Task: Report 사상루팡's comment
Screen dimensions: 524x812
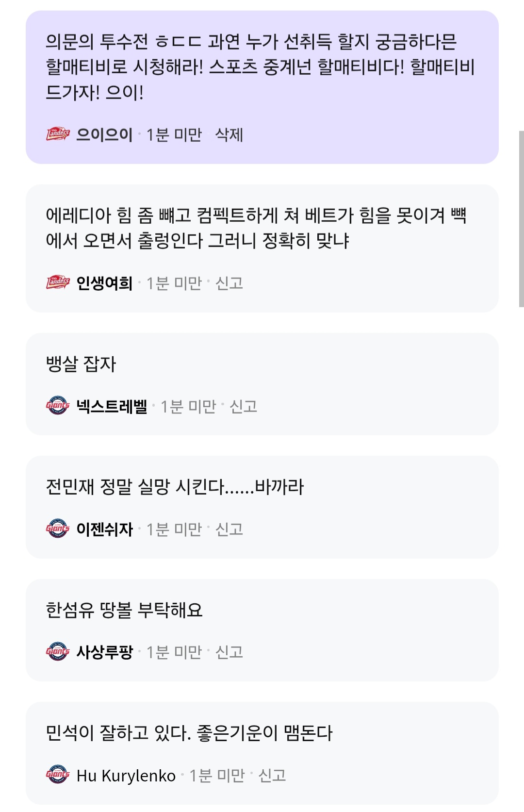Action: 229,652
